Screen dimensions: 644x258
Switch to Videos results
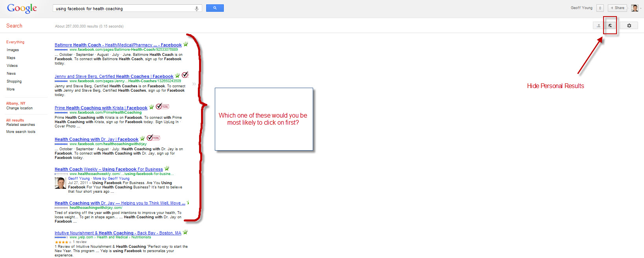tap(12, 66)
